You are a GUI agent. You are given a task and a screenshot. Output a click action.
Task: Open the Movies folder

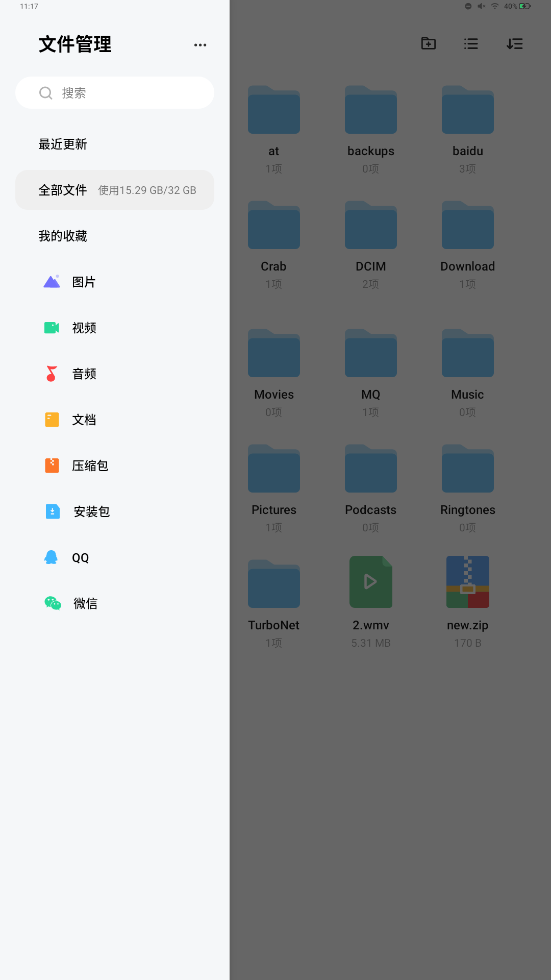coord(274,353)
